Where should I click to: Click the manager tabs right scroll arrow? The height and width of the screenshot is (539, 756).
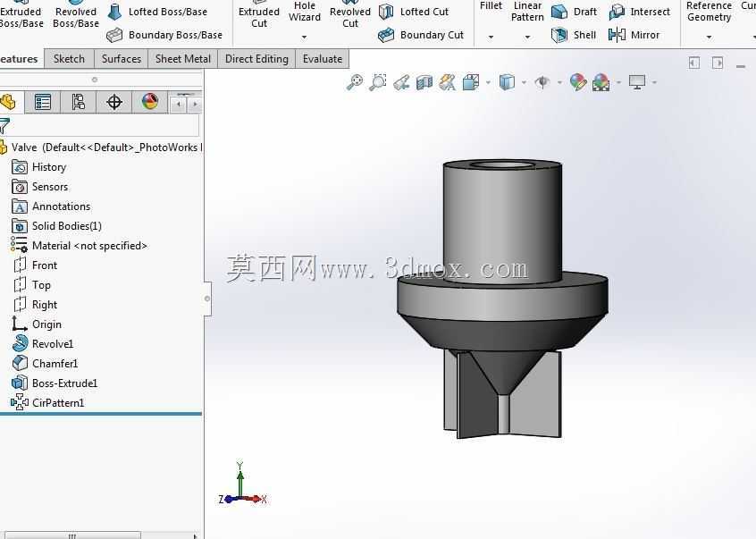click(194, 104)
